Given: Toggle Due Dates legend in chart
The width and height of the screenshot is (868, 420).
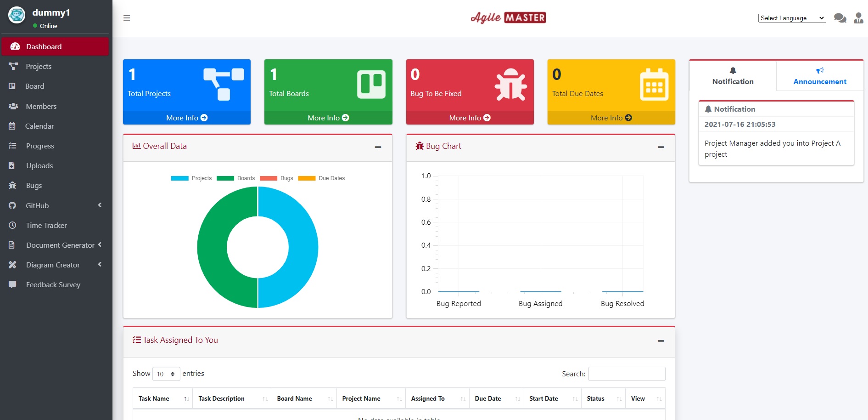Looking at the screenshot, I should 321,178.
